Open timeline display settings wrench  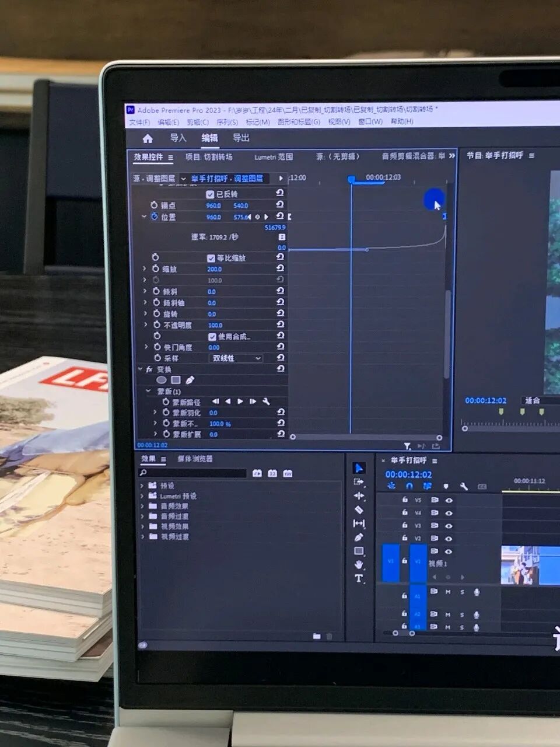click(464, 486)
